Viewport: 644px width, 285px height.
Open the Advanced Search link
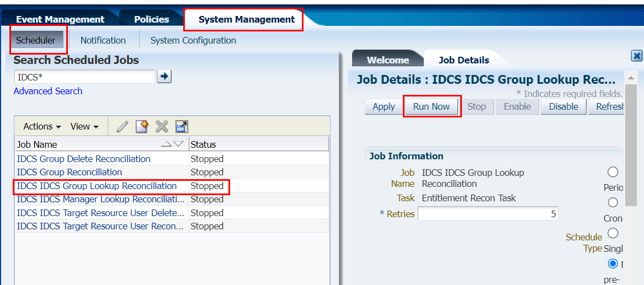[48, 91]
